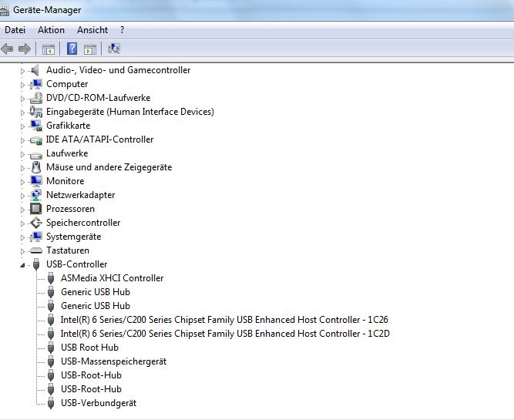This screenshot has height=420, width=514.
Task: Click the Netzwerkadapter network icon
Action: [36, 195]
